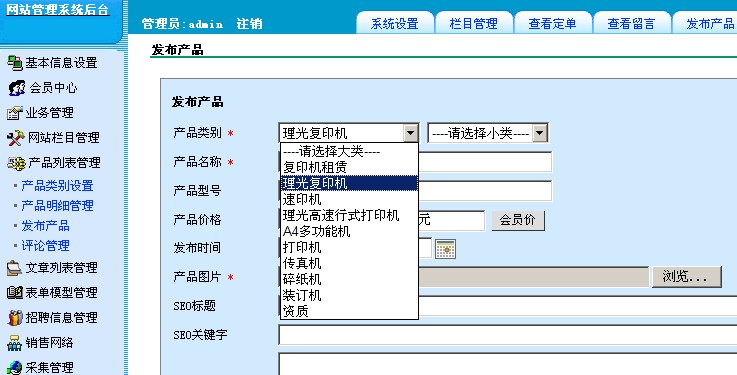Expand 文章列表管理 section
The width and height of the screenshot is (737, 375).
pos(62,268)
